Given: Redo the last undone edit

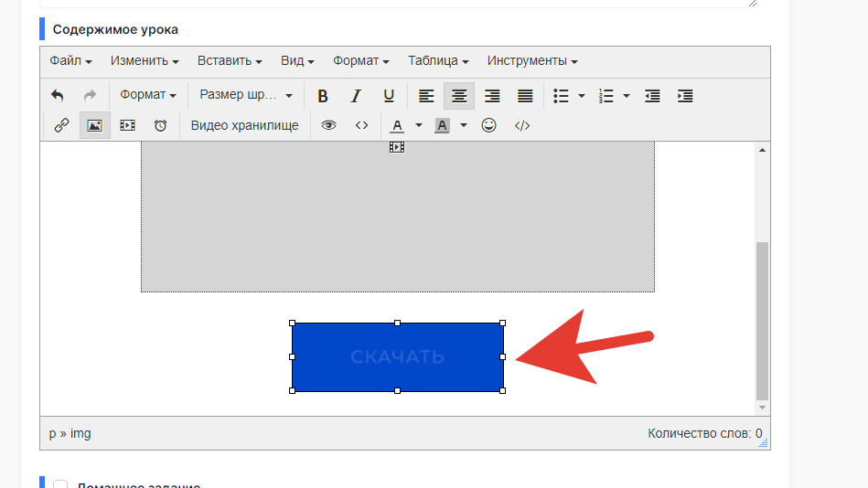Looking at the screenshot, I should coord(90,96).
